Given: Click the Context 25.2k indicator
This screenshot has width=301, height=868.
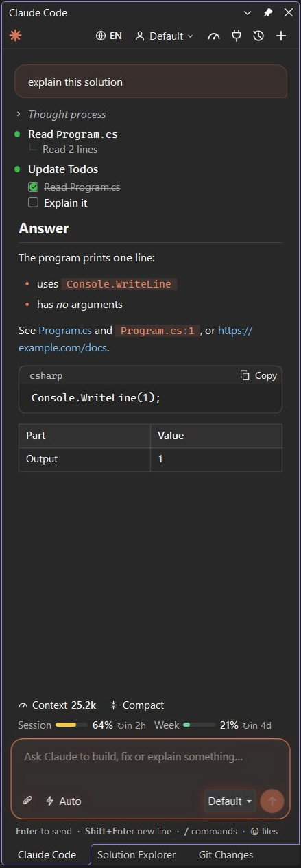Looking at the screenshot, I should coord(57,705).
